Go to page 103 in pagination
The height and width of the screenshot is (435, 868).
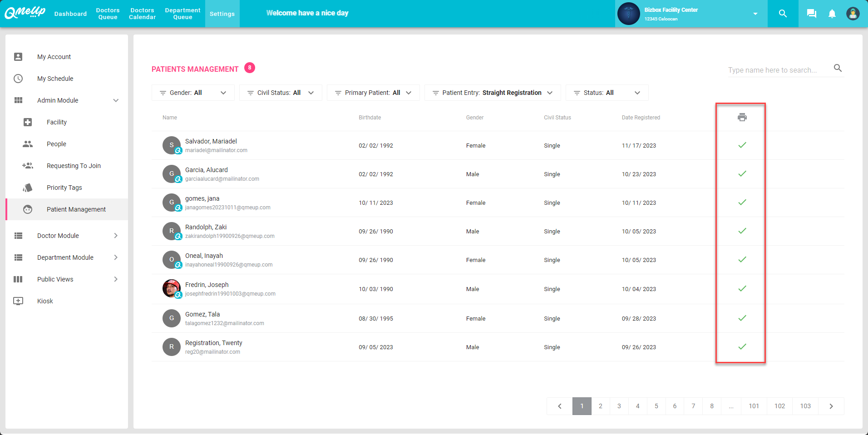click(x=805, y=406)
